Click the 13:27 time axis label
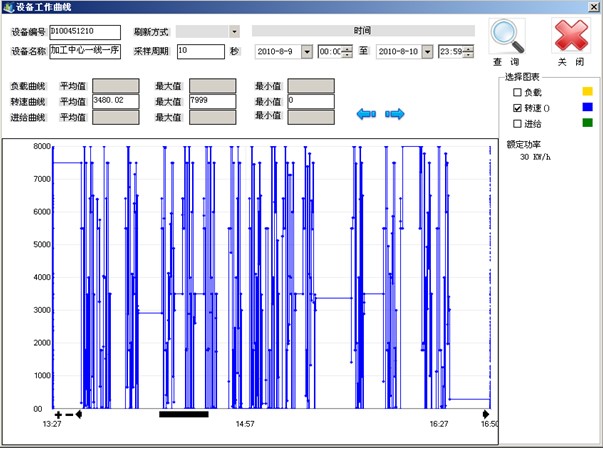Image resolution: width=603 pixels, height=449 pixels. 52,424
